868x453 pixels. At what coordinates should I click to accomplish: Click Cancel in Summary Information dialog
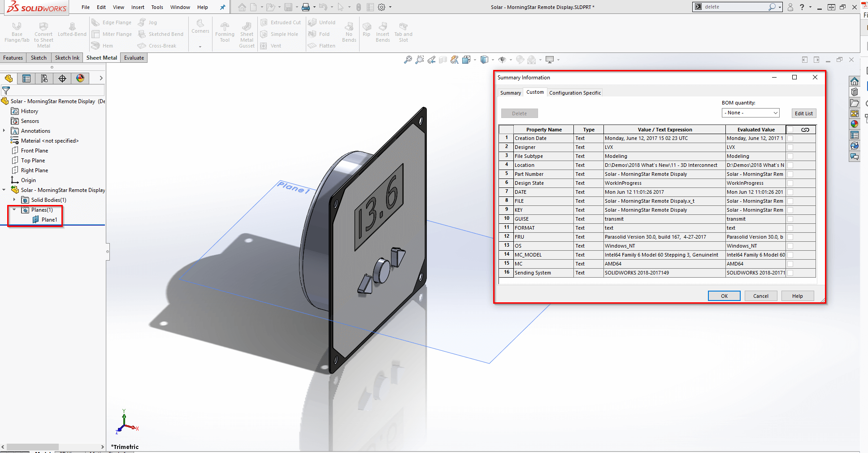[x=761, y=296]
